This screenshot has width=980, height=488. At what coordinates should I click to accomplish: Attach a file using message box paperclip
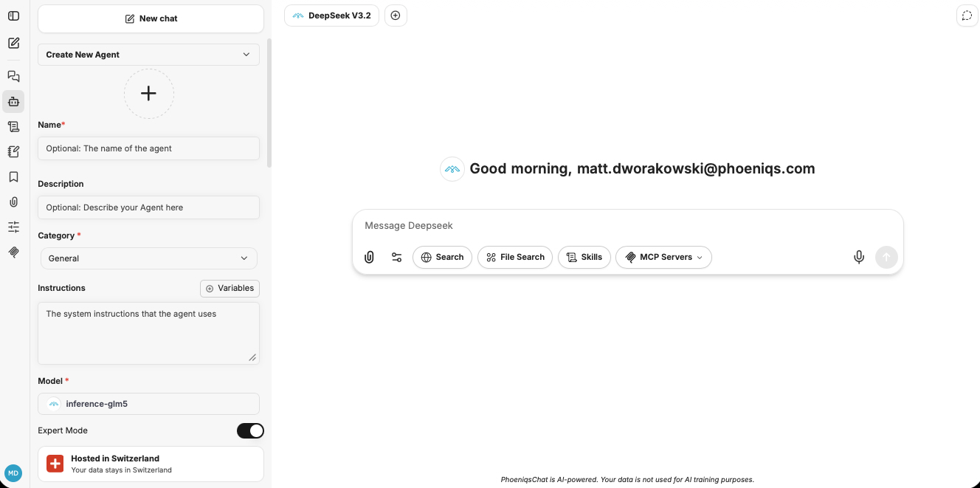[x=369, y=257]
